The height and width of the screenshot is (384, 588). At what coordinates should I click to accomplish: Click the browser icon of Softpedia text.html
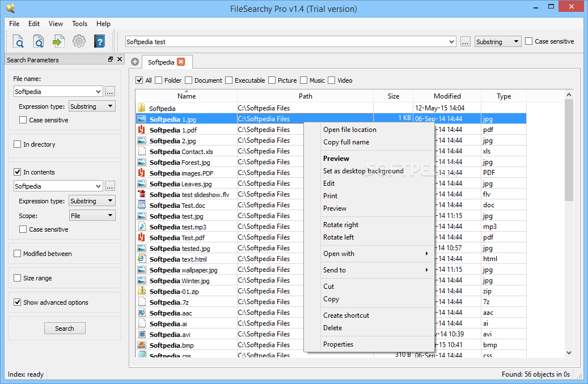tap(142, 259)
